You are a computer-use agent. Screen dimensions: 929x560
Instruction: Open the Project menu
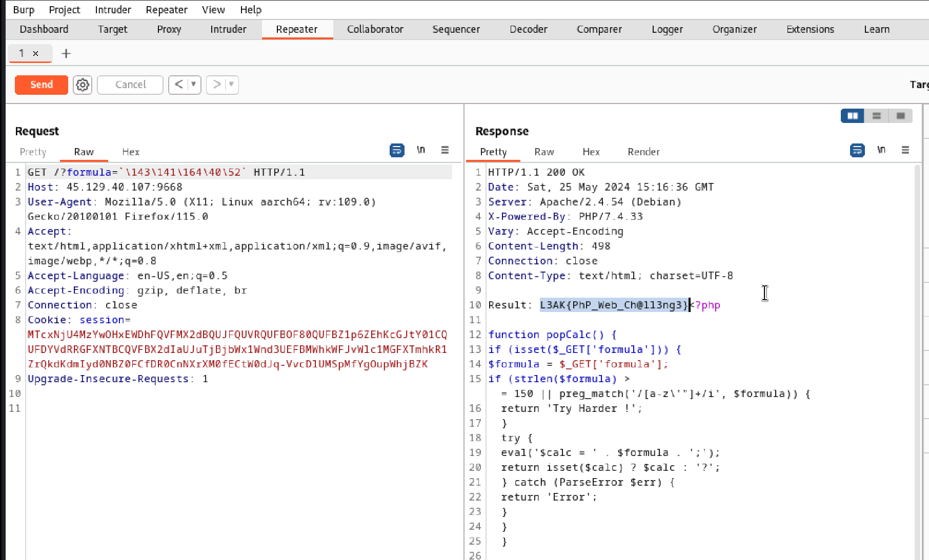coord(65,10)
